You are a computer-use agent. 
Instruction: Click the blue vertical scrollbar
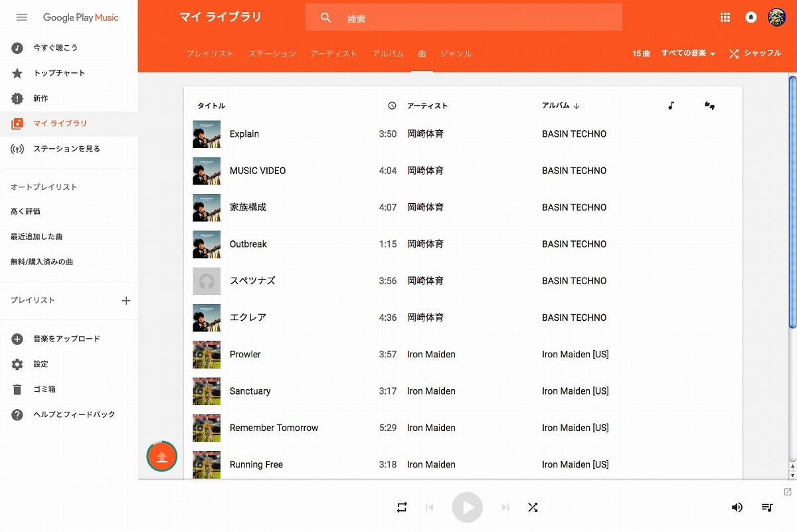[x=792, y=199]
